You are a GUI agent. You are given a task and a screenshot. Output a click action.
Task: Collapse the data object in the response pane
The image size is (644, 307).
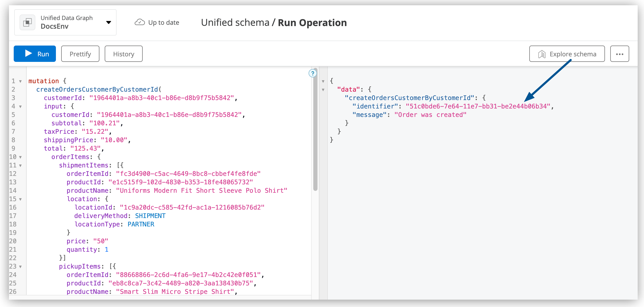point(323,89)
